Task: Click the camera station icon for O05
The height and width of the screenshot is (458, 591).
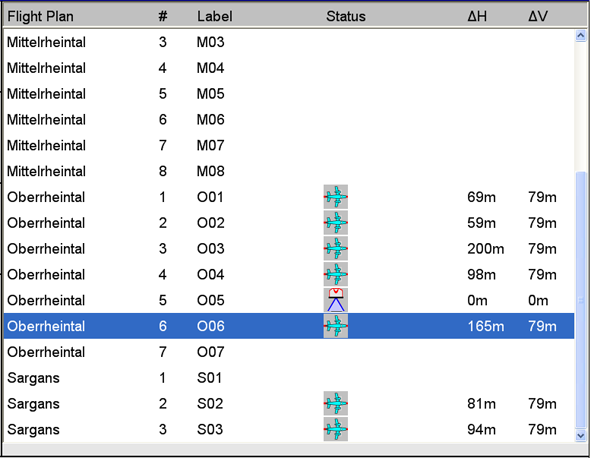Action: coord(335,300)
